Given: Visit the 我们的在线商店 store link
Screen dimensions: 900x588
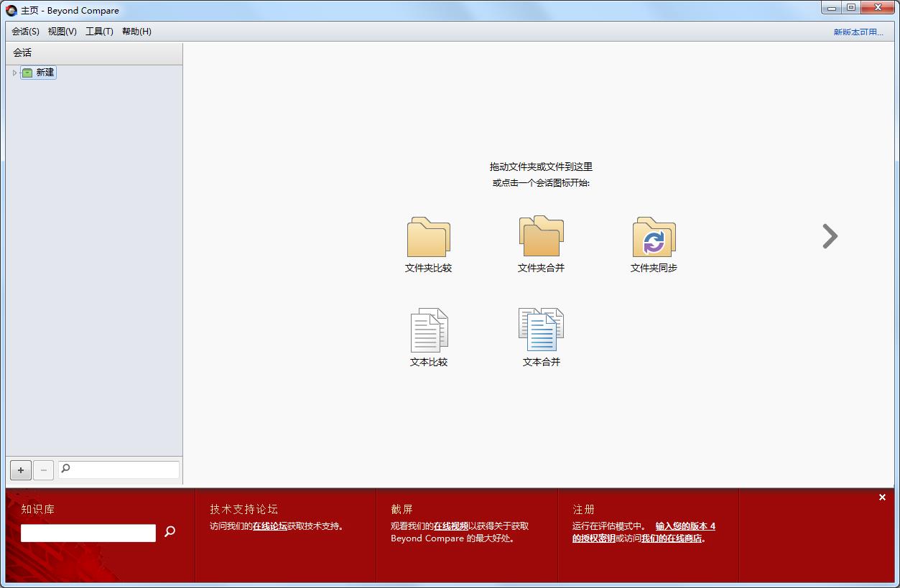Looking at the screenshot, I should (x=672, y=538).
